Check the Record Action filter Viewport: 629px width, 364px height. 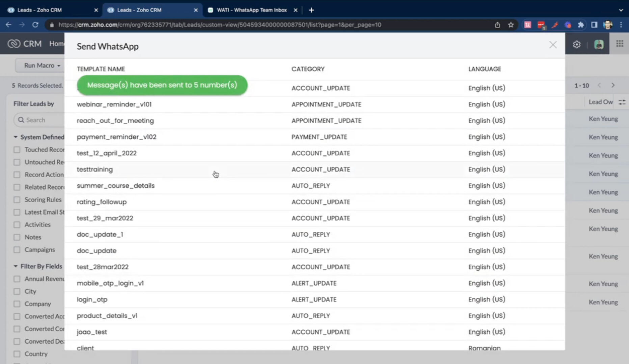click(17, 175)
